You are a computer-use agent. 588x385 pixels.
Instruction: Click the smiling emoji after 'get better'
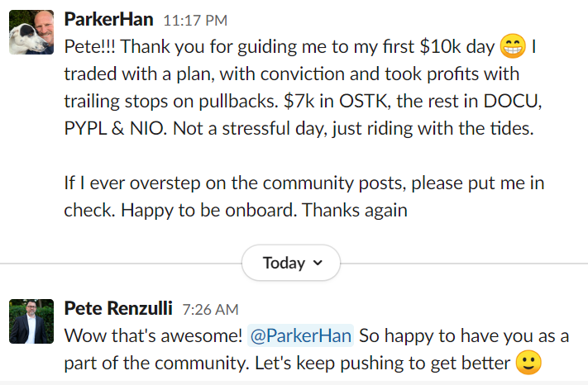(528, 363)
